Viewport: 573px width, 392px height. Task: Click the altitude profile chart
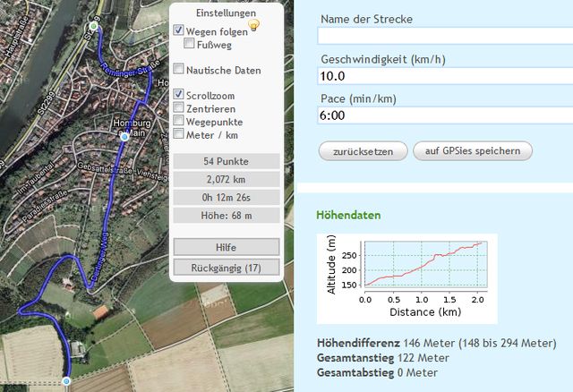406,277
